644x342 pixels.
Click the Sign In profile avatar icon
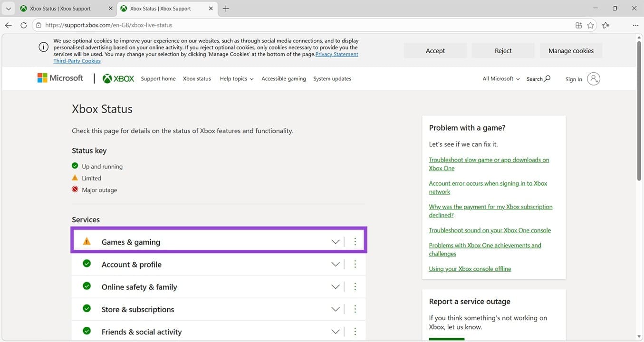[593, 79]
